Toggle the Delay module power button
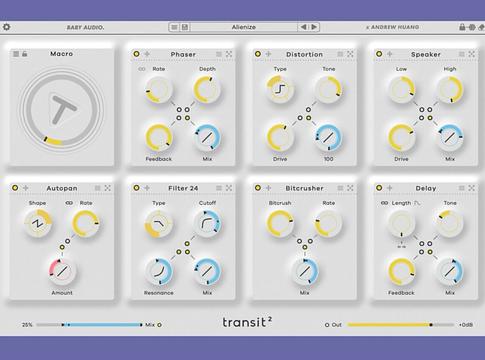Viewport: 485px width, 360px height. click(x=379, y=188)
